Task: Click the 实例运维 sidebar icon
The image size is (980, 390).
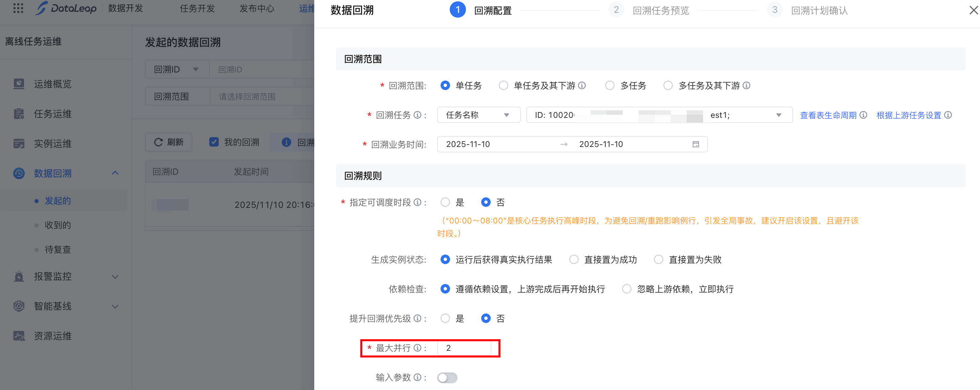Action: 19,144
